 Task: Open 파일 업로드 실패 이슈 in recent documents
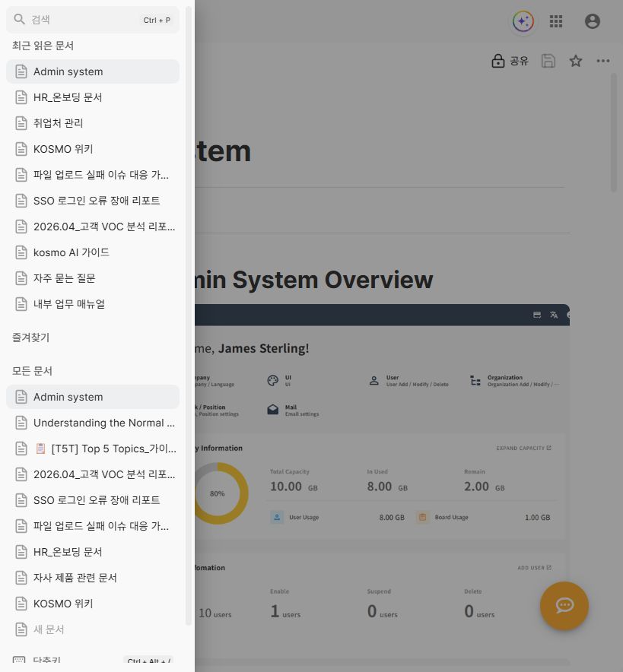point(93,175)
